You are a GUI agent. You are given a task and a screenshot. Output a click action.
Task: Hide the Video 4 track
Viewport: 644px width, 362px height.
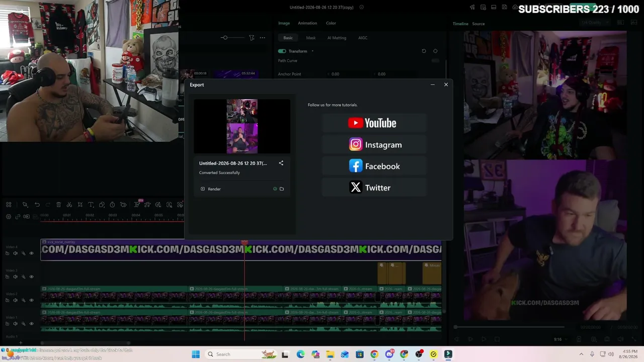[x=31, y=253]
